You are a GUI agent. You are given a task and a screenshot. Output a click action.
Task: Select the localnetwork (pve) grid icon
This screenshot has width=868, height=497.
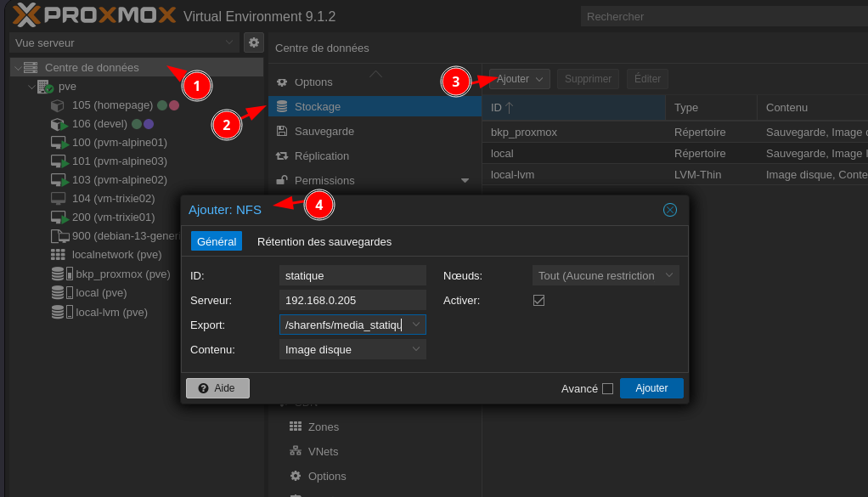coord(58,254)
